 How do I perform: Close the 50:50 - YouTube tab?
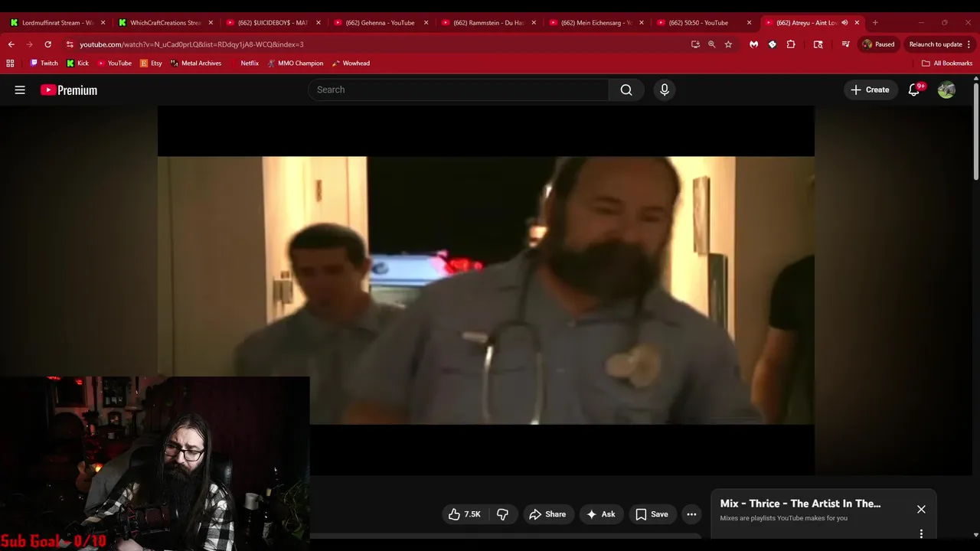click(749, 23)
